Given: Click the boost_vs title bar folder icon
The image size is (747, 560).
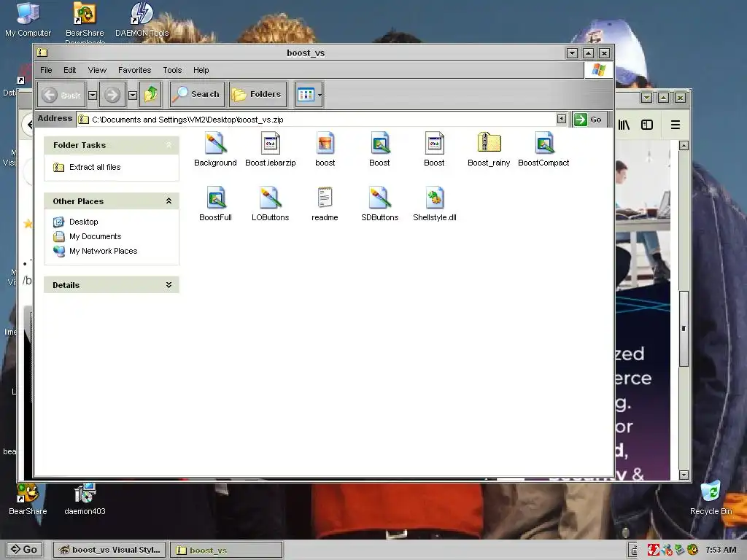Looking at the screenshot, I should (42, 52).
